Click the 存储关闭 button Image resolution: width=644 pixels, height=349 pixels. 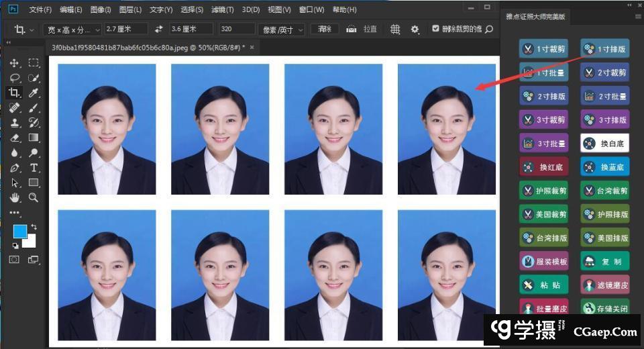pos(604,308)
